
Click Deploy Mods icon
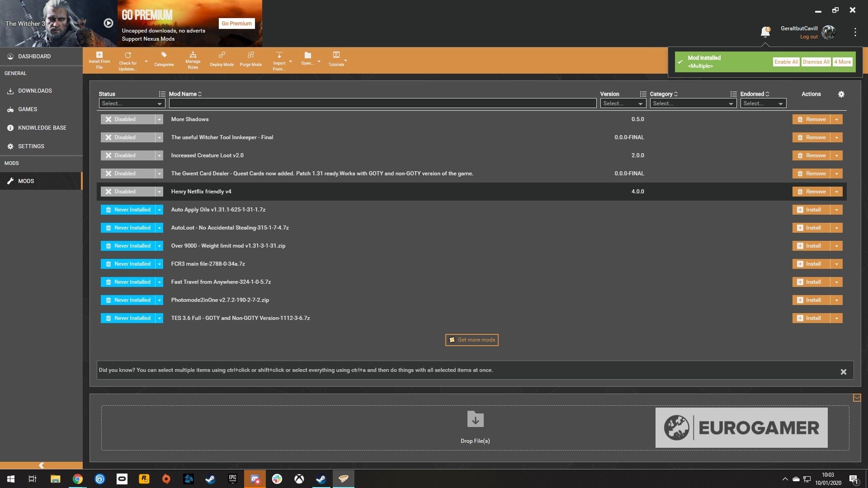222,59
